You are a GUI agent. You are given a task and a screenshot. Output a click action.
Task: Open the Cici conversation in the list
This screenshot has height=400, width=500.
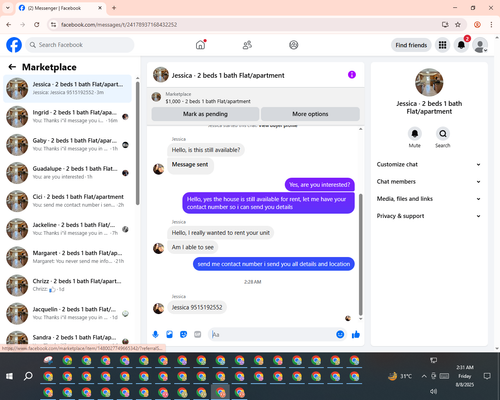click(67, 201)
